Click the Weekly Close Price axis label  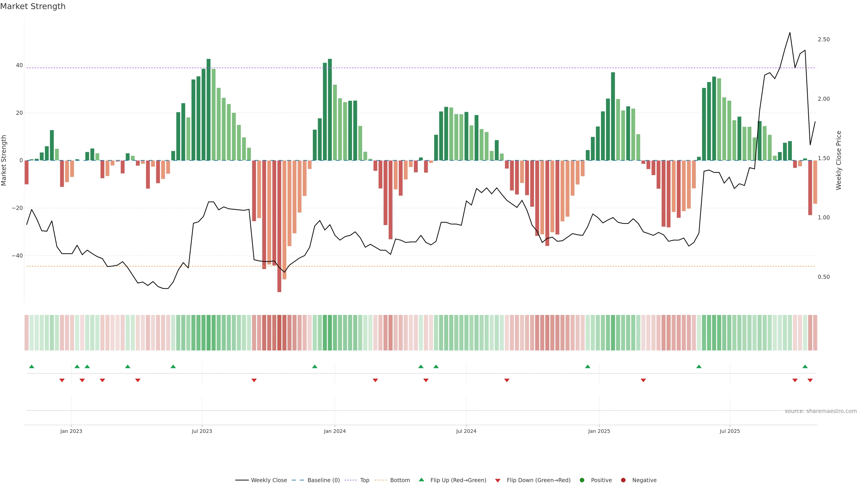(839, 160)
